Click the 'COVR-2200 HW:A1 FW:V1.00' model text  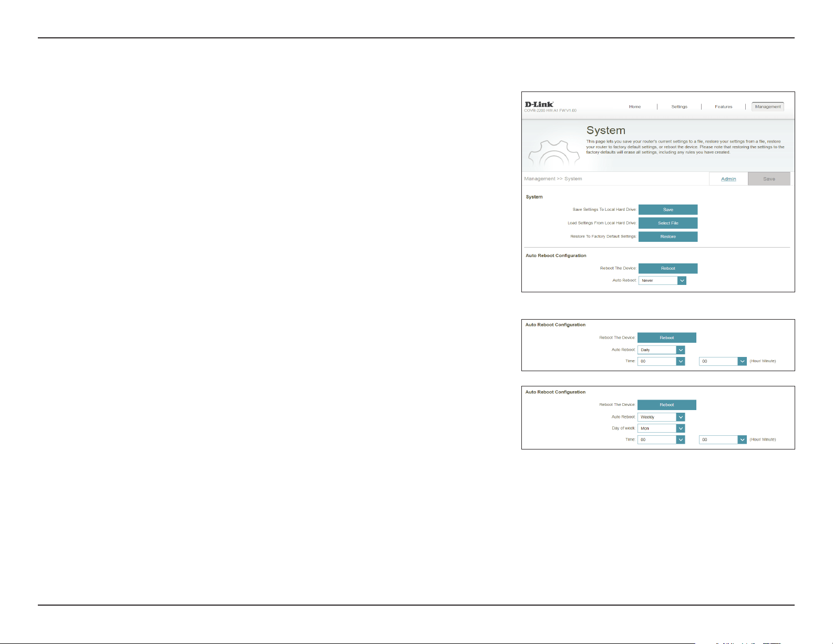(550, 111)
